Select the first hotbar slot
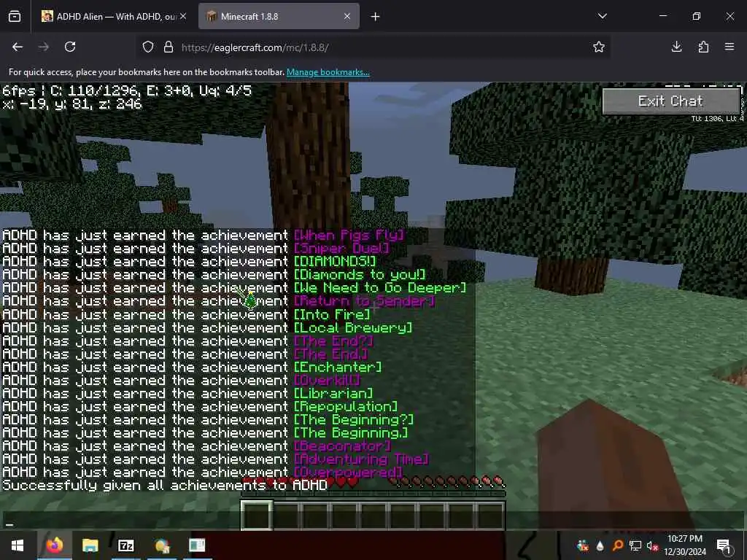Image resolution: width=747 pixels, height=560 pixels. point(257,515)
